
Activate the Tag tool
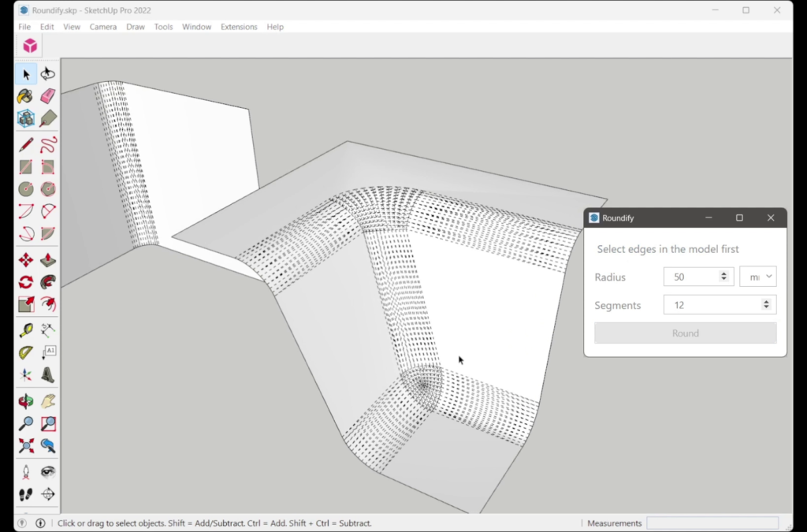click(48, 118)
